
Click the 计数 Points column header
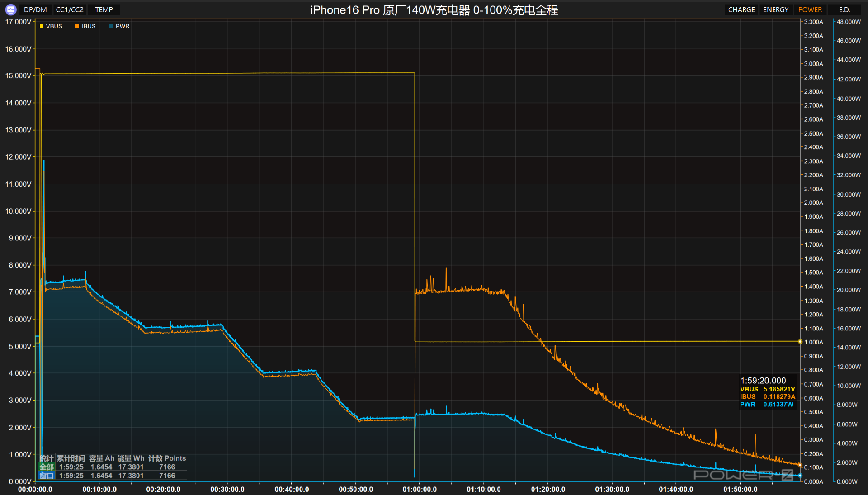[x=167, y=458]
